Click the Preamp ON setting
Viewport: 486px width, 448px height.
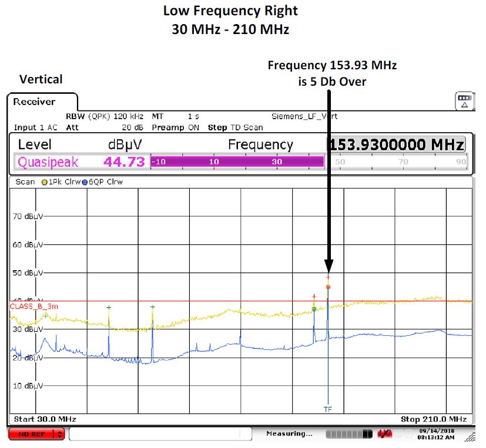coord(176,127)
